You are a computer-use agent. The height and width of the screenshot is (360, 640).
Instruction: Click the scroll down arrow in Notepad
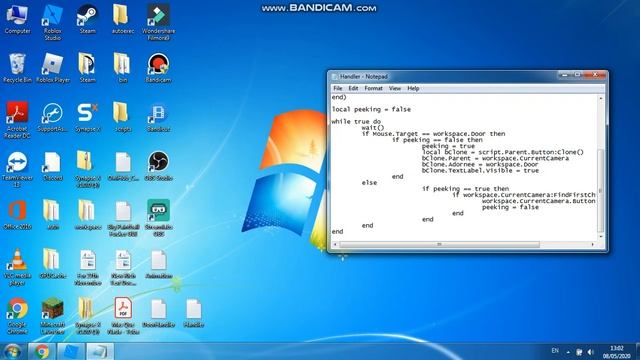point(600,237)
